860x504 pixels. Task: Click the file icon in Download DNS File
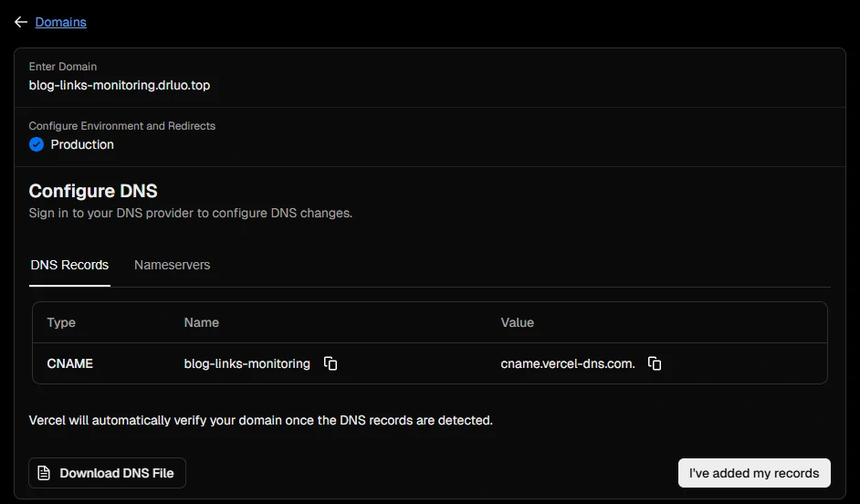click(44, 473)
